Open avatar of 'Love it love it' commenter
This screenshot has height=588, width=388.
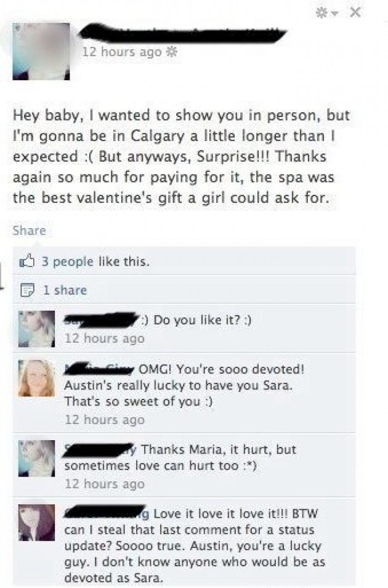point(37,523)
